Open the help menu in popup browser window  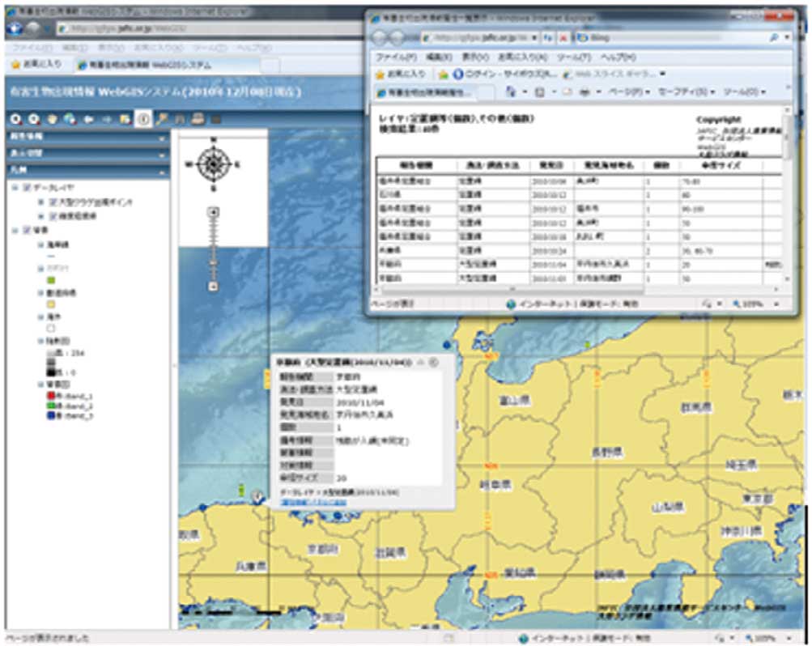pyautogui.click(x=618, y=57)
